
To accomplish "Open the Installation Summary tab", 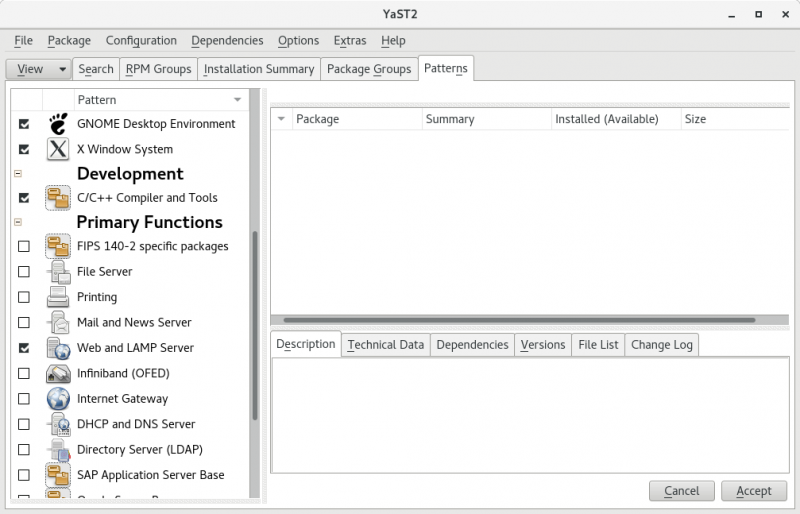I will coord(259,69).
